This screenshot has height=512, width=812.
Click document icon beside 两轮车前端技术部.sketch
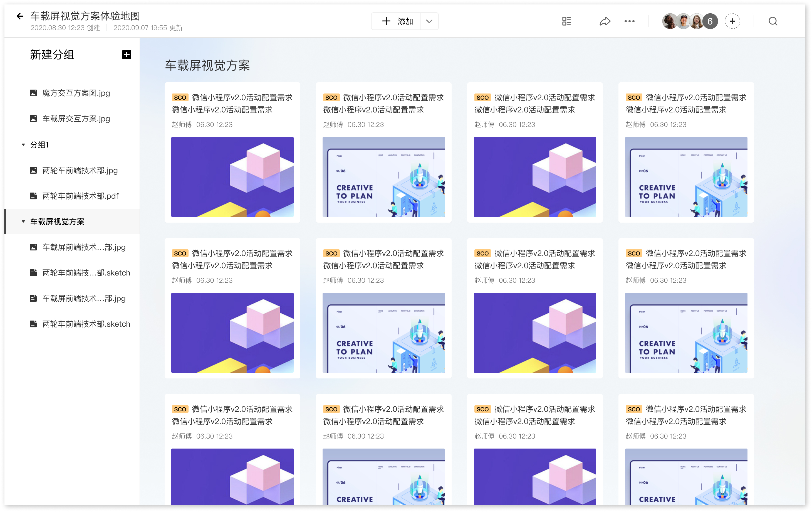tap(33, 324)
